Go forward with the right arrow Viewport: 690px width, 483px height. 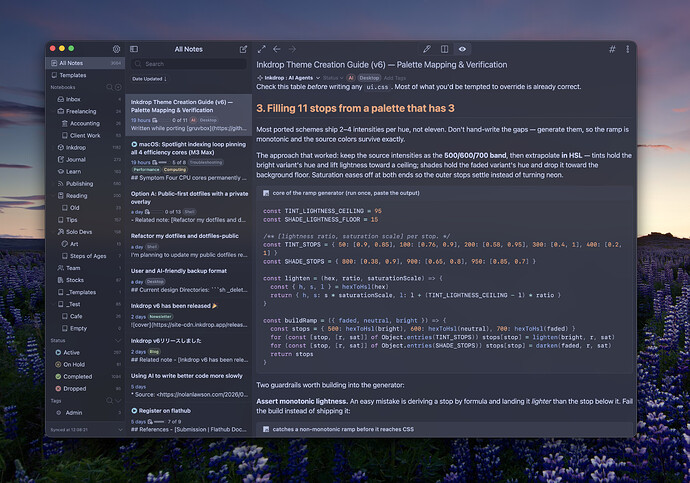pyautogui.click(x=292, y=49)
